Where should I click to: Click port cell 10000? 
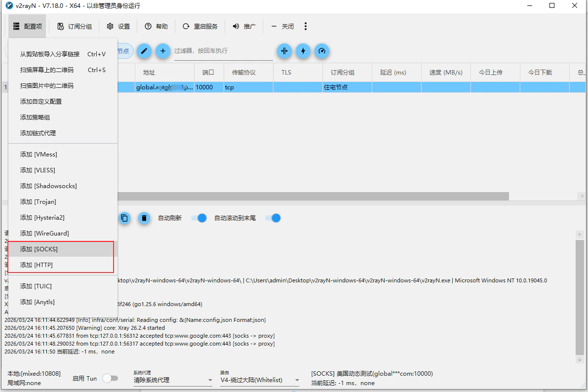pyautogui.click(x=209, y=87)
